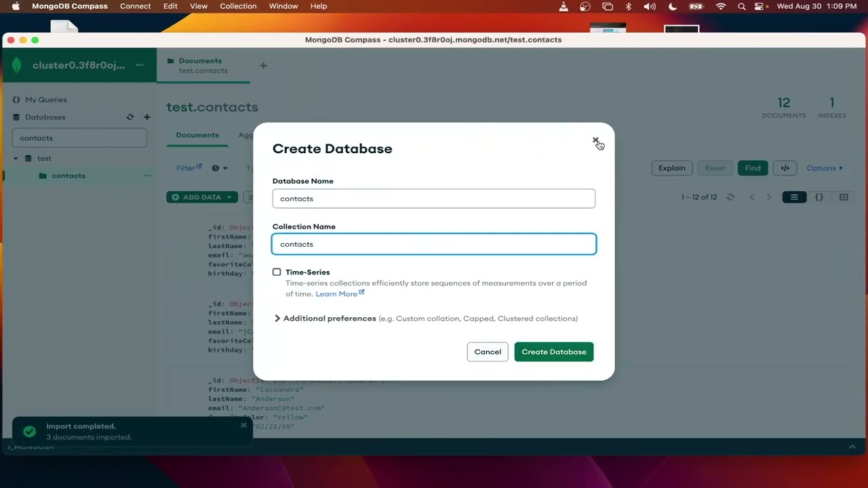Screen dimensions: 868x488
Task: Click the Bluetooth menu bar icon
Action: click(629, 6)
